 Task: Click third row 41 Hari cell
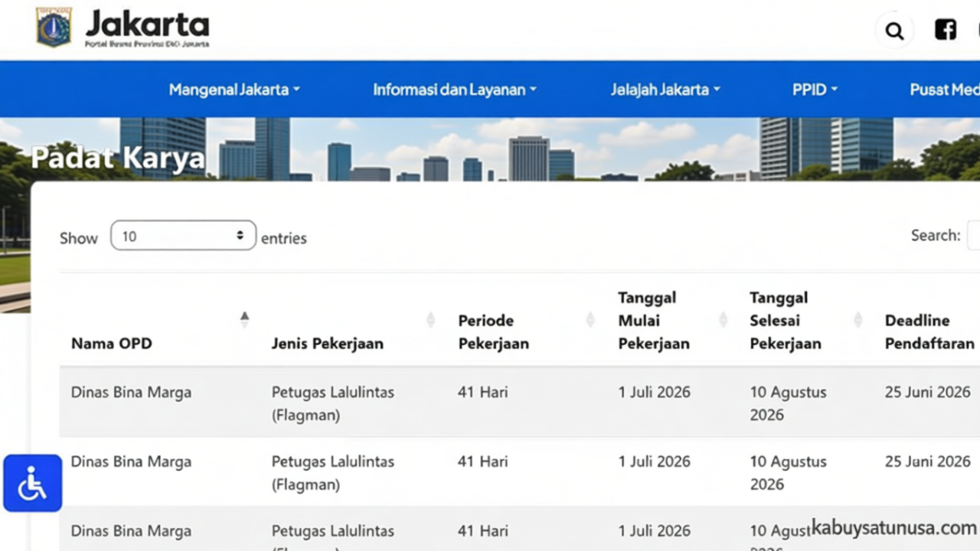click(483, 530)
